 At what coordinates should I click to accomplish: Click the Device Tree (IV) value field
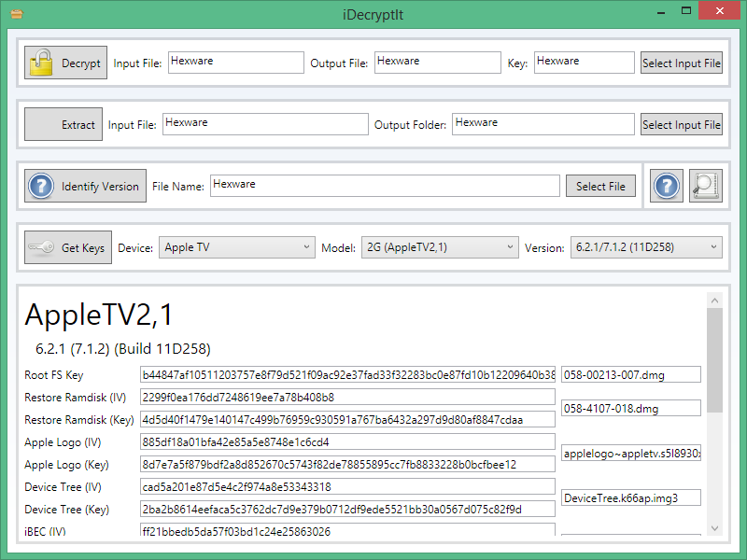click(x=347, y=486)
